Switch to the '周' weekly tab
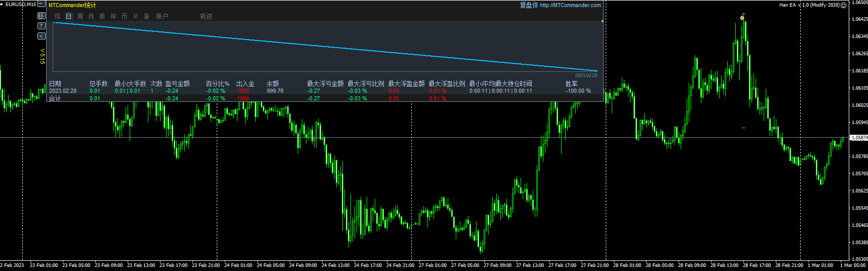Screen dimensions: 868x271 pos(80,16)
